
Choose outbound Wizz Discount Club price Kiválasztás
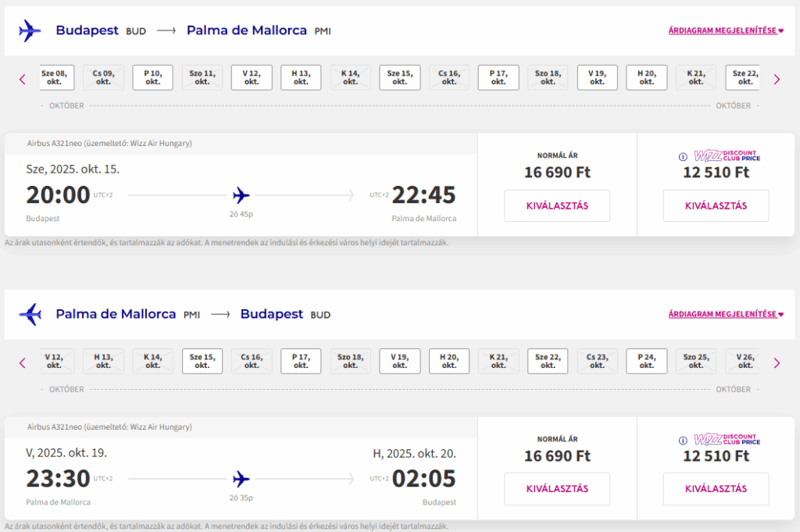[716, 205]
